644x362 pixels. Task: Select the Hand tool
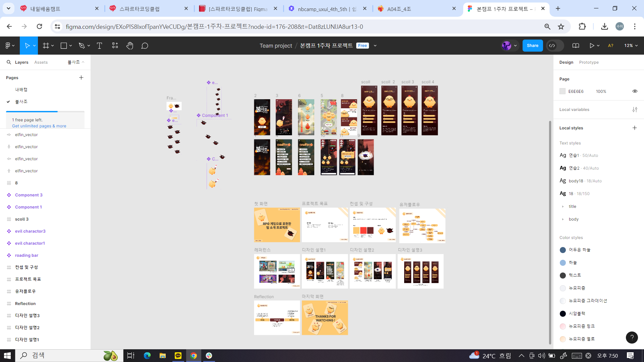point(130,46)
